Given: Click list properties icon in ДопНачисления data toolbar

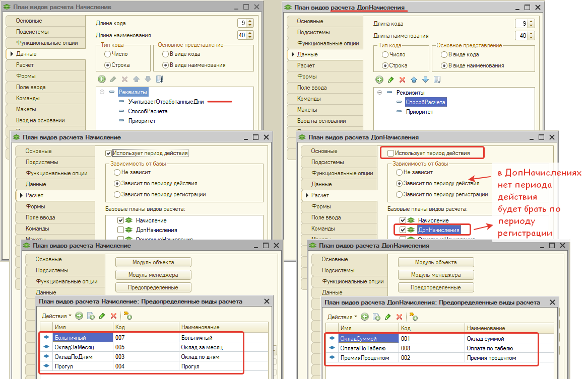Looking at the screenshot, I should 437,80.
